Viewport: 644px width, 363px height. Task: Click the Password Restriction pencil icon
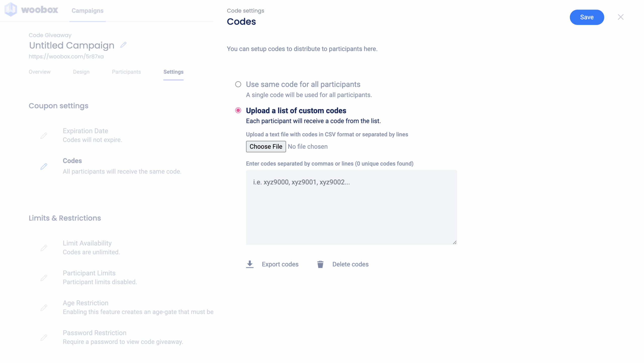pos(44,338)
